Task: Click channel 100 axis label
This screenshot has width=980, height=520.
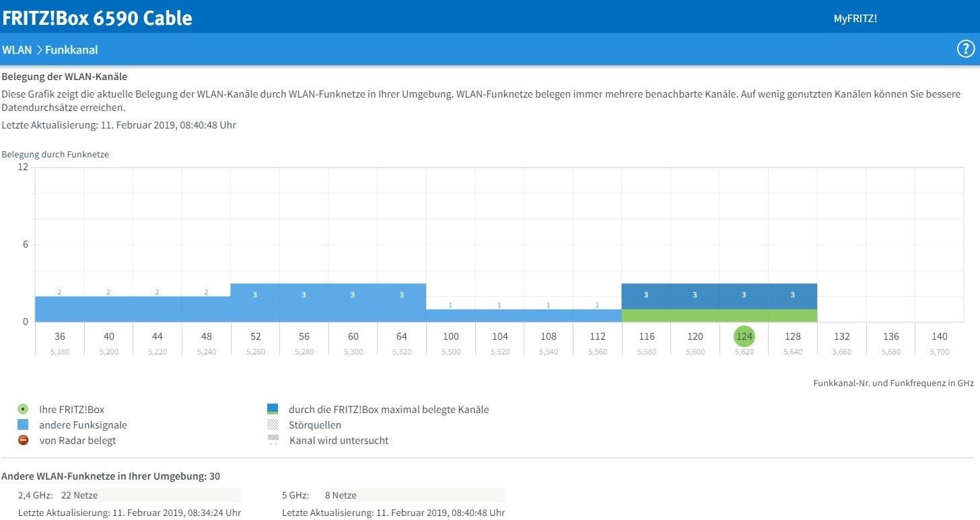Action: (x=450, y=336)
